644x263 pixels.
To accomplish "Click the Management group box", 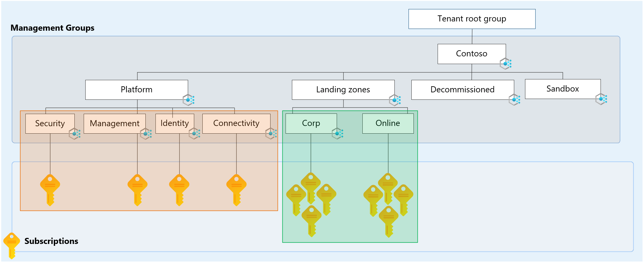I will pos(114,124).
